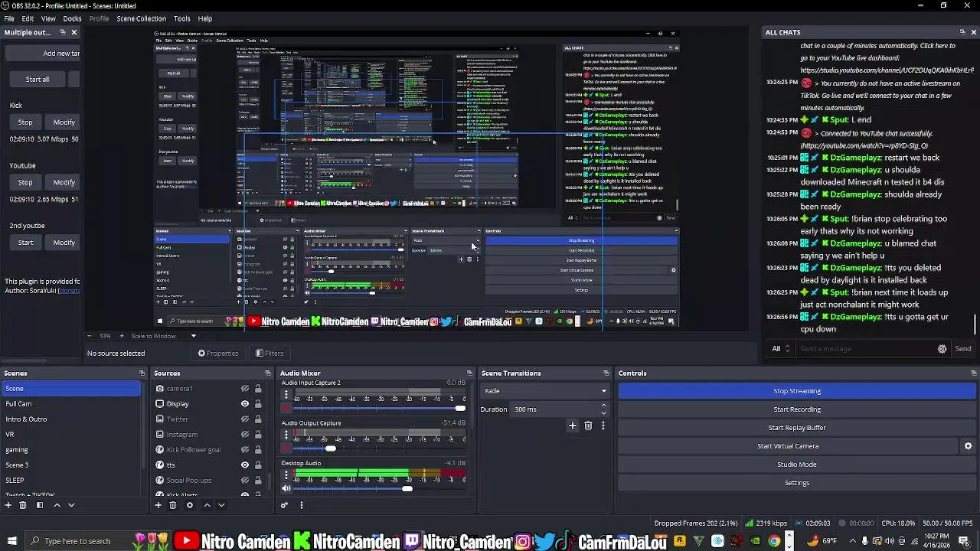Click Stop Streaming button

(796, 391)
